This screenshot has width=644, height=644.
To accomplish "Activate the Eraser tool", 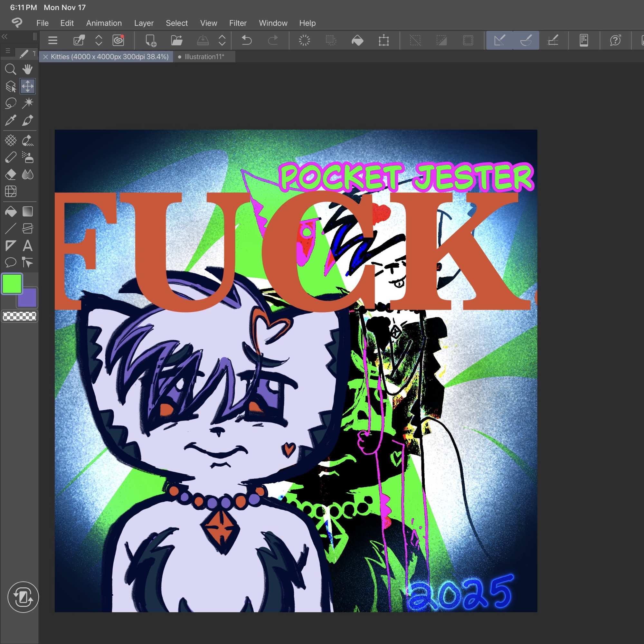I will coord(10,174).
